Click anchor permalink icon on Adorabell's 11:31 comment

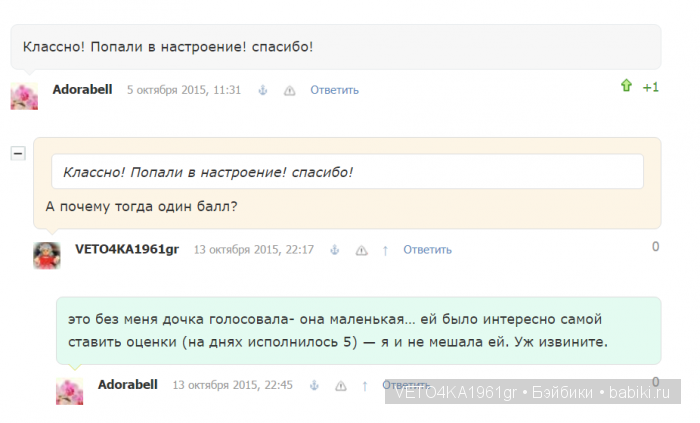coord(262,91)
